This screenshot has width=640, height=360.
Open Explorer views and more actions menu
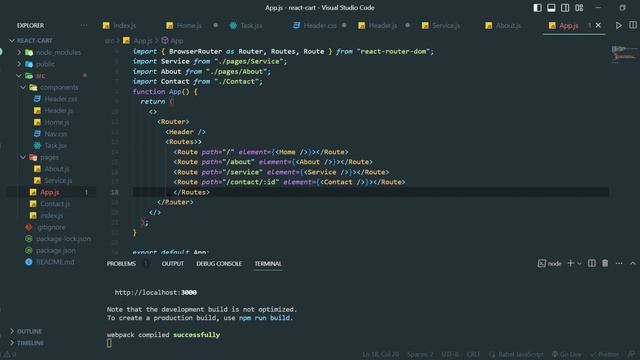click(x=84, y=25)
